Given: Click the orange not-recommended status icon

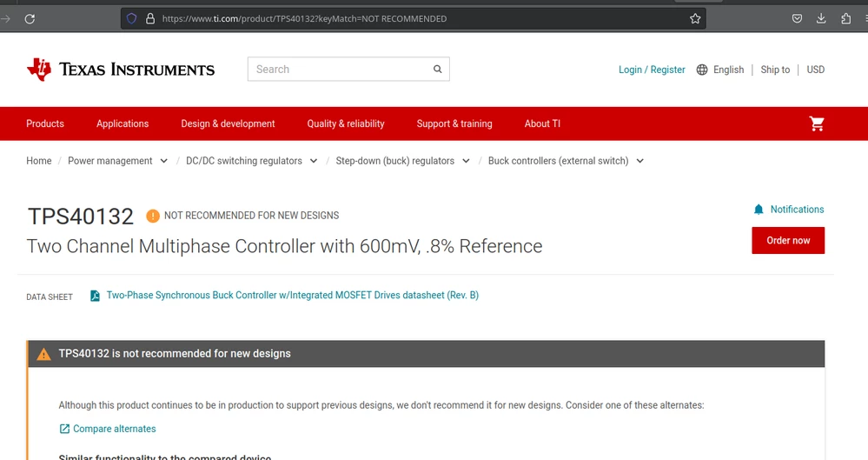Looking at the screenshot, I should 153,216.
